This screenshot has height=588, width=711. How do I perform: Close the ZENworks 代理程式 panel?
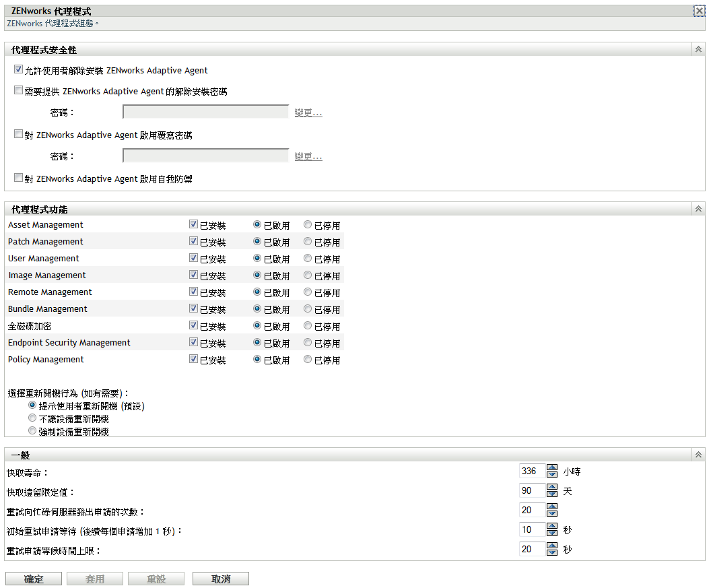[x=699, y=11]
